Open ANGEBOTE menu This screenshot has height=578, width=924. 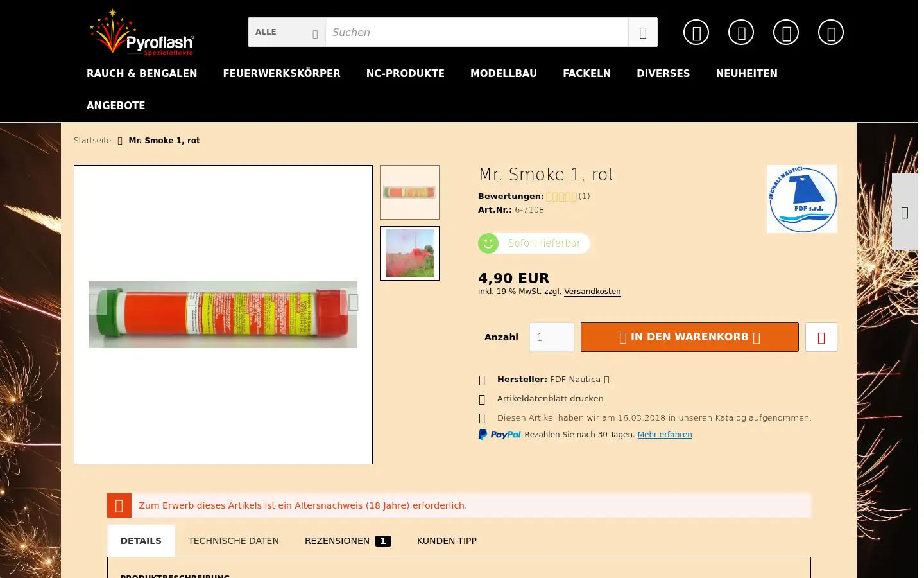click(x=116, y=106)
